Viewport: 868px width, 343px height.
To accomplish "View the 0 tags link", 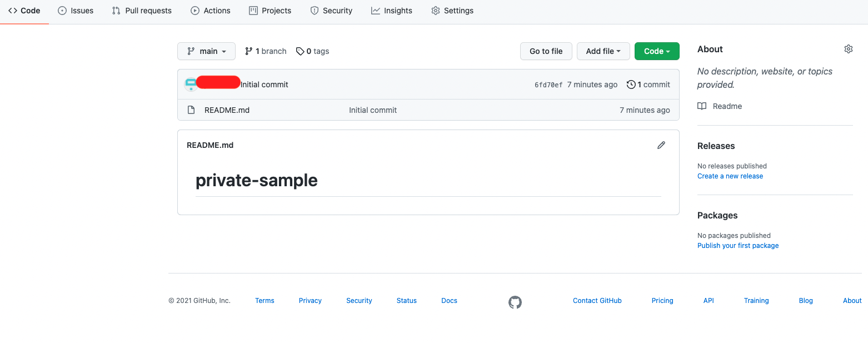I will click(x=312, y=51).
